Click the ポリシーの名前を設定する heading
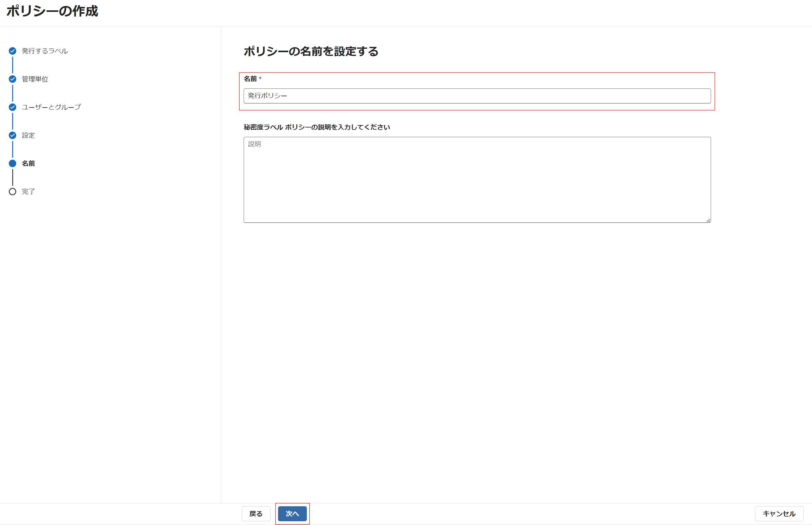 (x=311, y=52)
